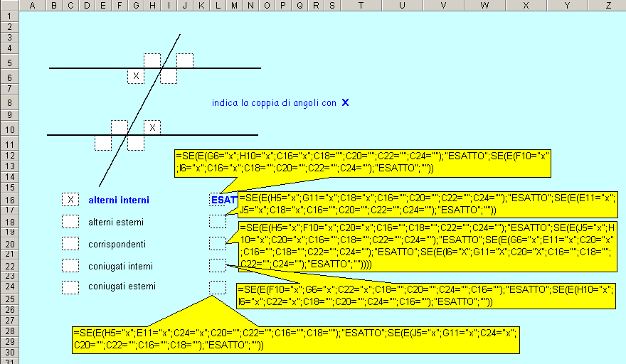This screenshot has height=364, width=626.
Task: Click the Select All corner of the sheet
Action: click(x=9, y=5)
